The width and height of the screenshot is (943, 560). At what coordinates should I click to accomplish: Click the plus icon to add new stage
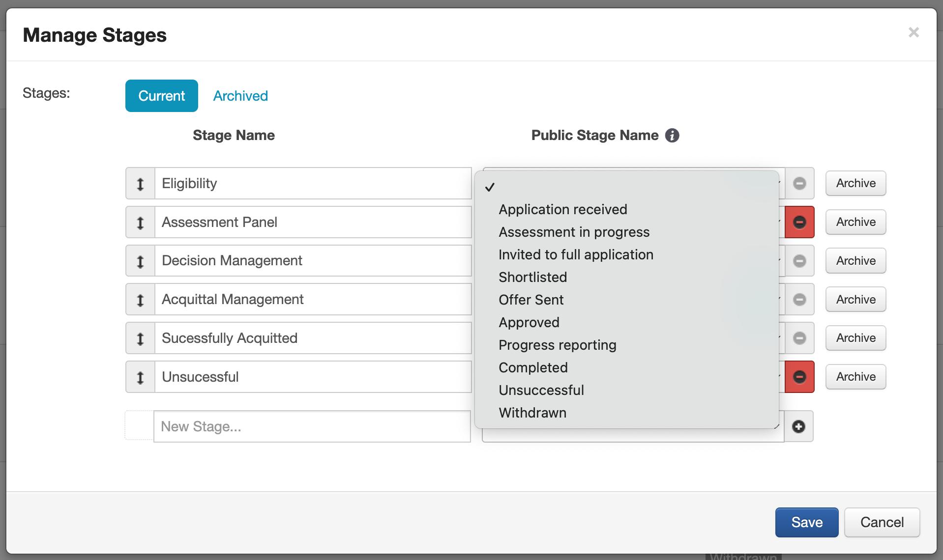798,426
